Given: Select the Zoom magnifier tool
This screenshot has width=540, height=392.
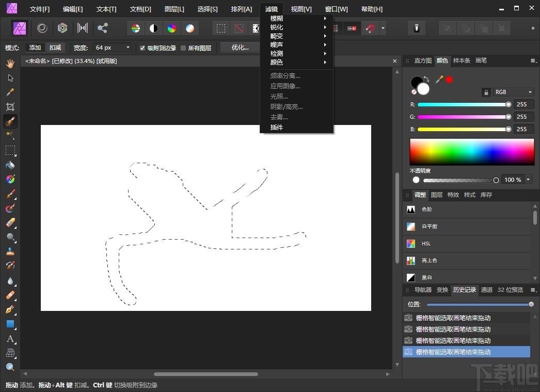Looking at the screenshot, I should [10, 367].
